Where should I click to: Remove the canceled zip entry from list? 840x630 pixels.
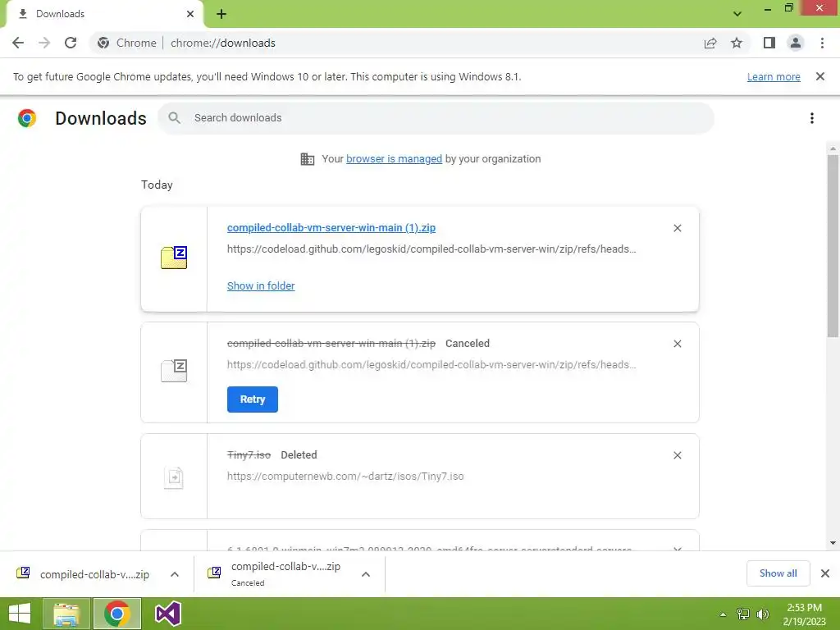(x=677, y=344)
